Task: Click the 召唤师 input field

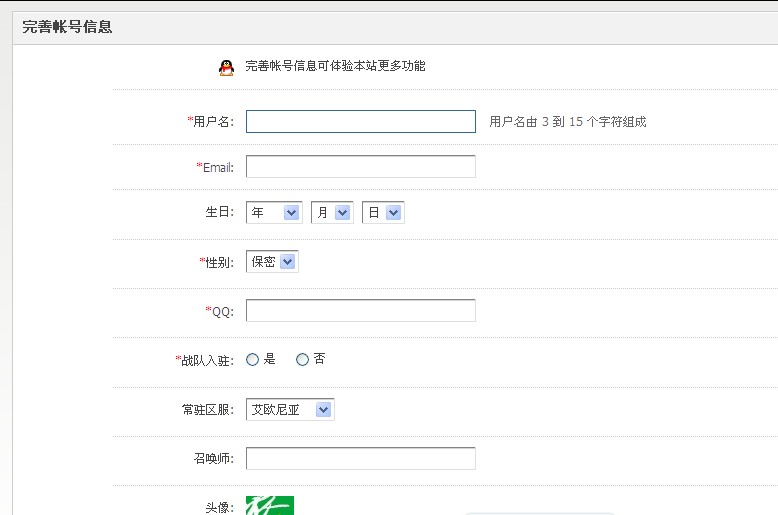Action: [361, 458]
